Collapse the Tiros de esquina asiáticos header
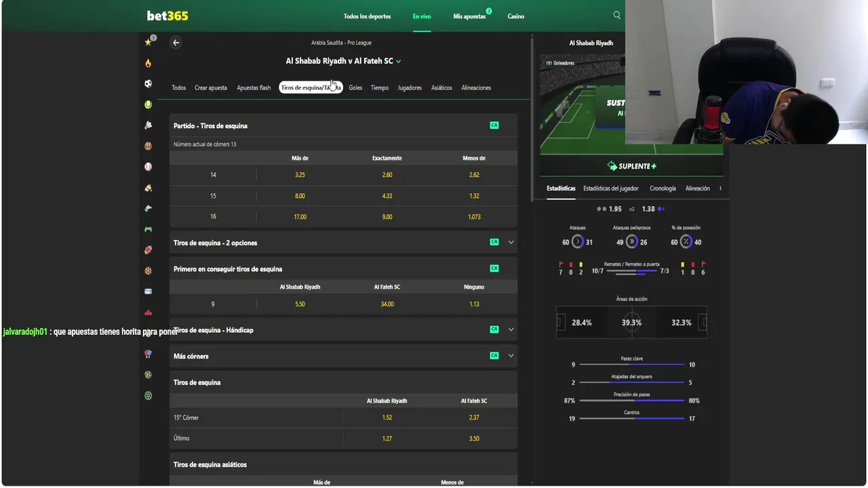The width and height of the screenshot is (868, 488). [343, 465]
